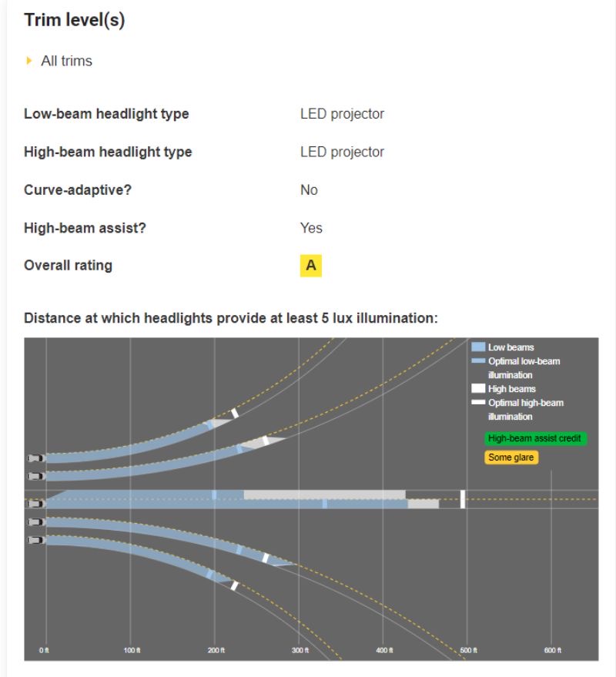Screen dimensions: 616x677
Task: Click the yellow A overall rating badge
Action: (311, 266)
